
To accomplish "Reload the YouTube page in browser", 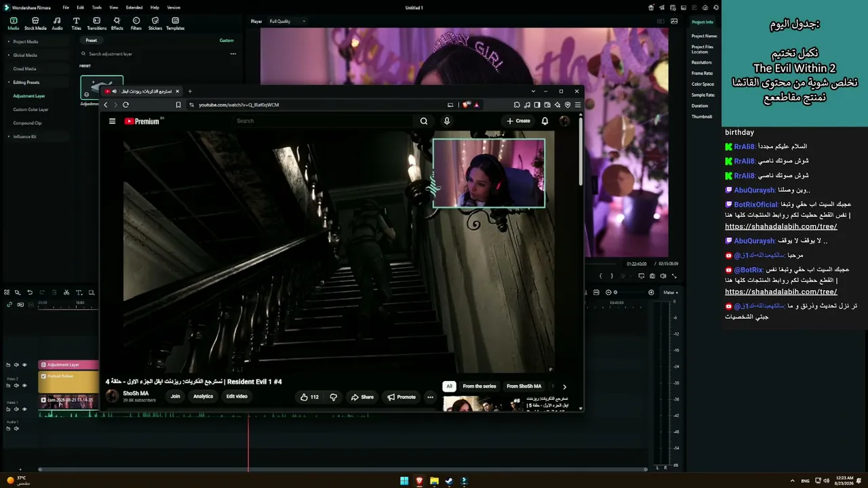I will [x=125, y=105].
